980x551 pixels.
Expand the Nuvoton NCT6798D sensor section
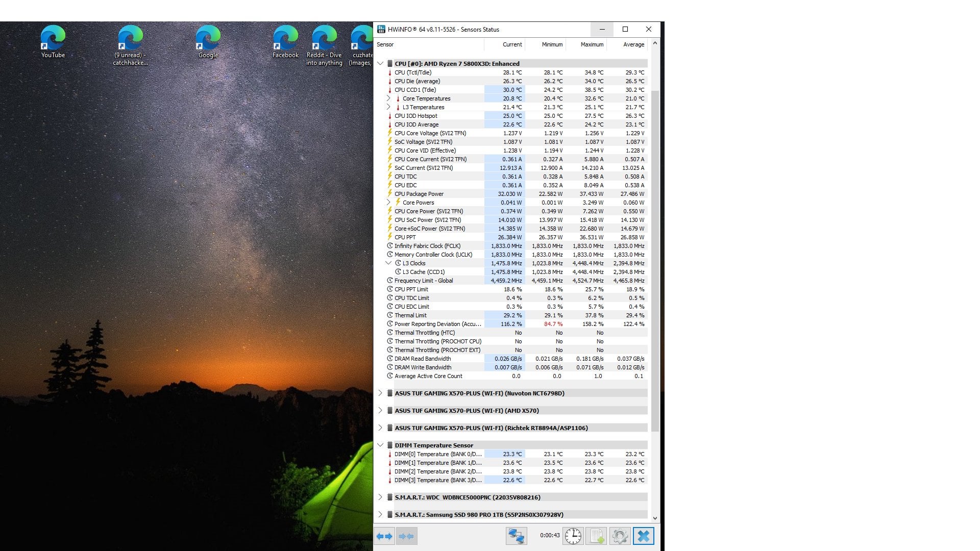380,393
